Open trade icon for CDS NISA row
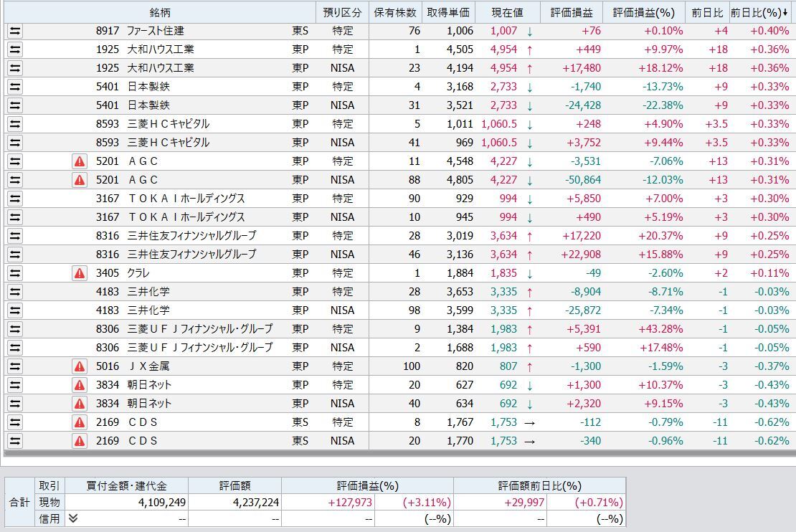Viewport: 796px width, 532px height. 15,441
